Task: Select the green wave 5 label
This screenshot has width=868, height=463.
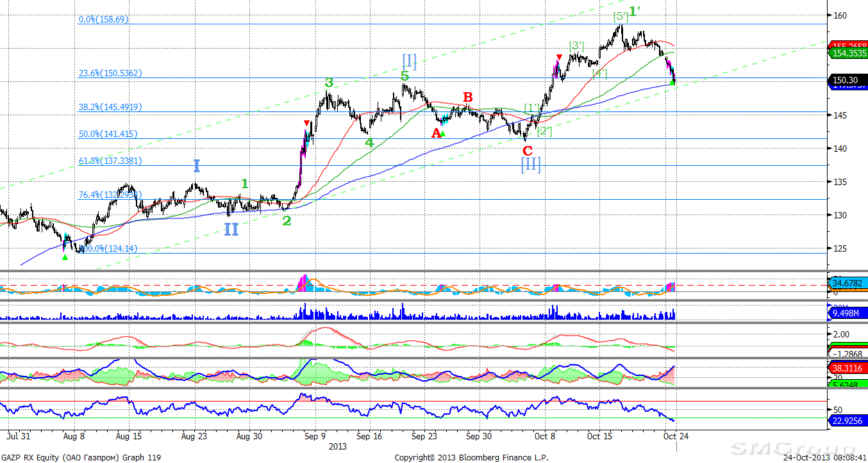Action: click(405, 76)
